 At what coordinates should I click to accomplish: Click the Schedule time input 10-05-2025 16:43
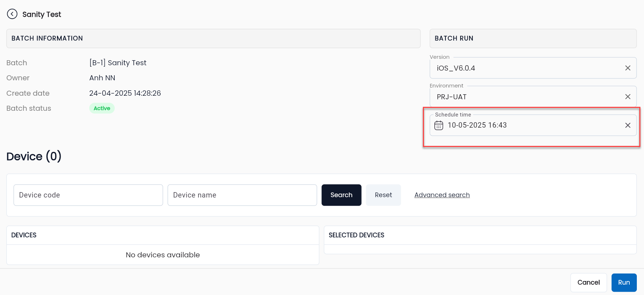pyautogui.click(x=533, y=125)
